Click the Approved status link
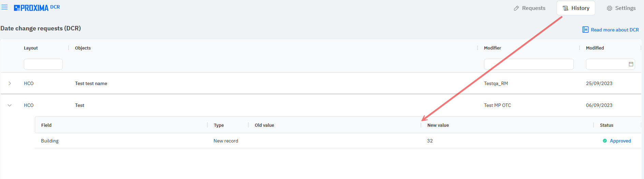 coord(620,141)
